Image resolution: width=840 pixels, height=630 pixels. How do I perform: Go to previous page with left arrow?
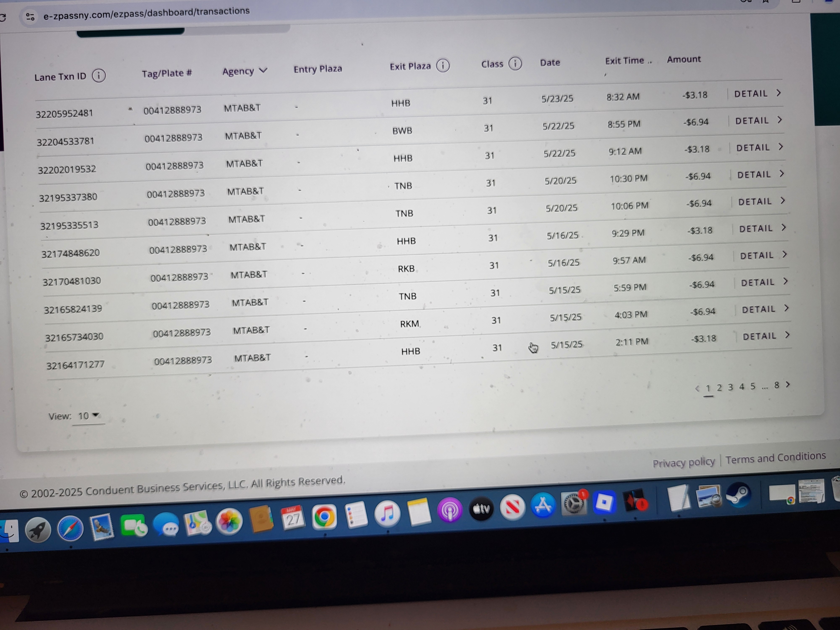(x=697, y=388)
